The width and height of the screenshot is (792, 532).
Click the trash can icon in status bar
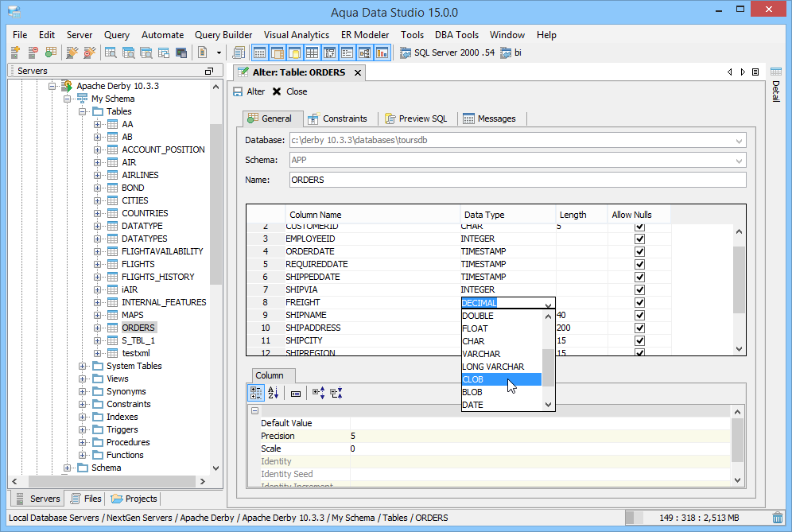[778, 518]
